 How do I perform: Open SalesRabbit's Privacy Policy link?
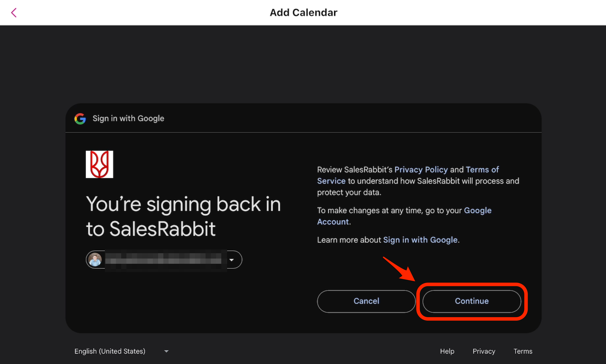pyautogui.click(x=421, y=170)
